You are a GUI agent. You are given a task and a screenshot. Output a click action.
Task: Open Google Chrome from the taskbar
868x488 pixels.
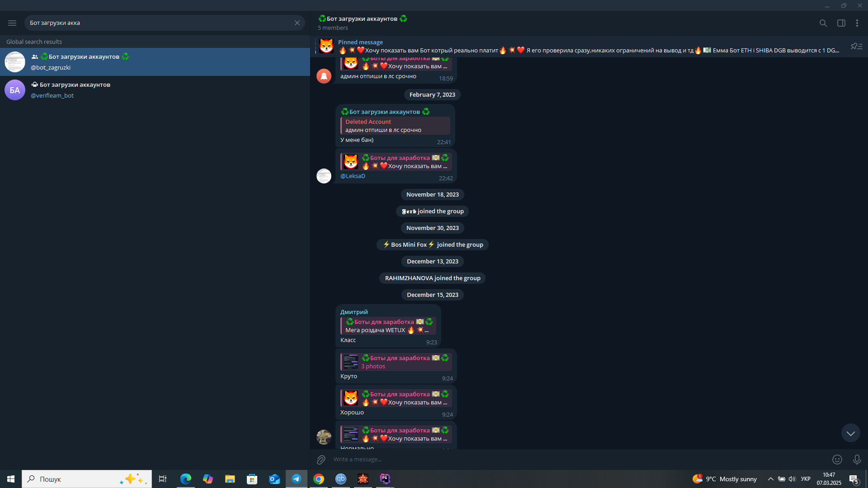pyautogui.click(x=319, y=479)
